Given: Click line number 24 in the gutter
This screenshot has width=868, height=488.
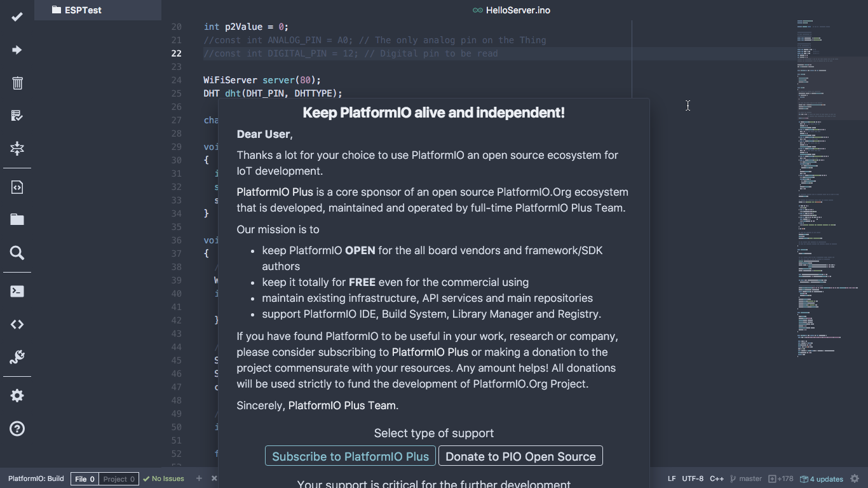Looking at the screenshot, I should [176, 80].
